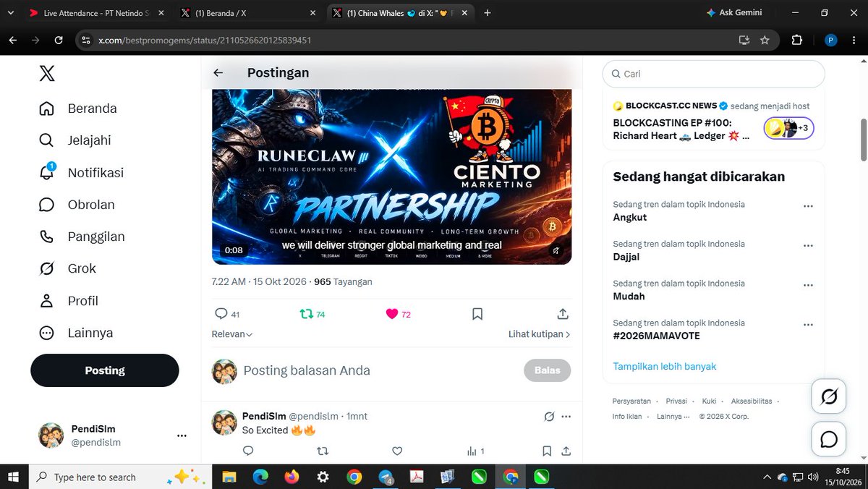868x489 pixels.
Task: Open options for Angkut trend
Action: (808, 206)
